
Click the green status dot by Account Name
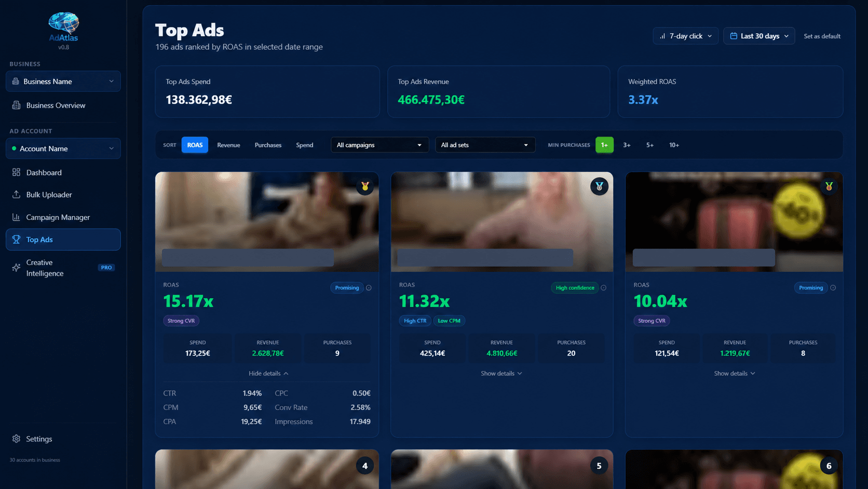[14, 149]
